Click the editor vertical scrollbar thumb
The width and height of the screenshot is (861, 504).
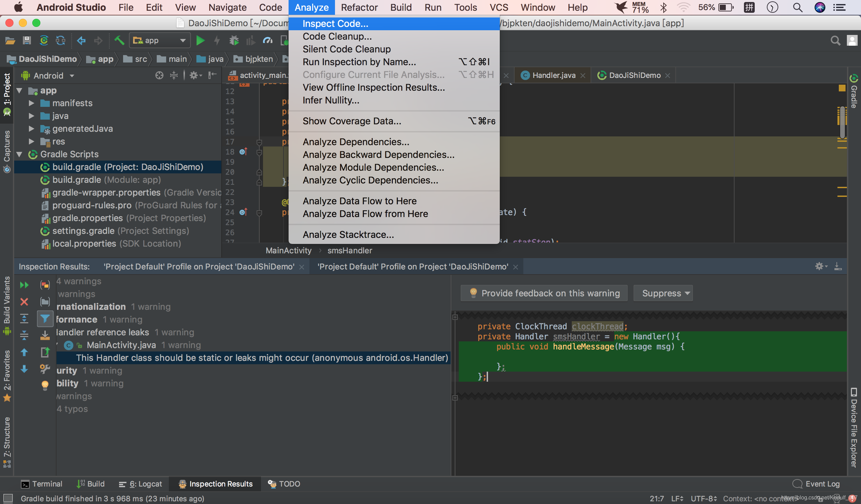[x=843, y=122]
